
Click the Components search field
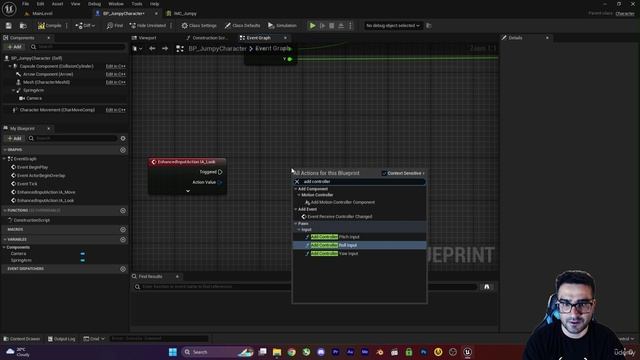click(78, 47)
